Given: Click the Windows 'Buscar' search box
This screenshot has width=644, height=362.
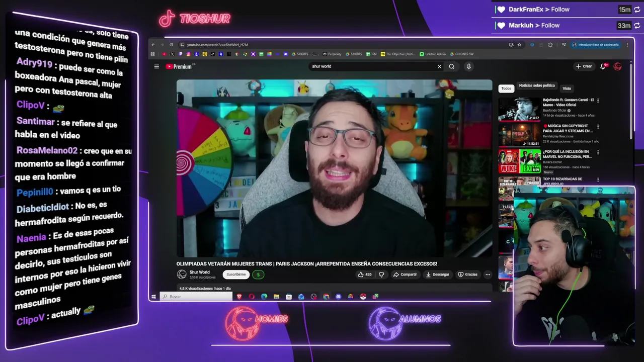Looking at the screenshot, I should pyautogui.click(x=196, y=297).
